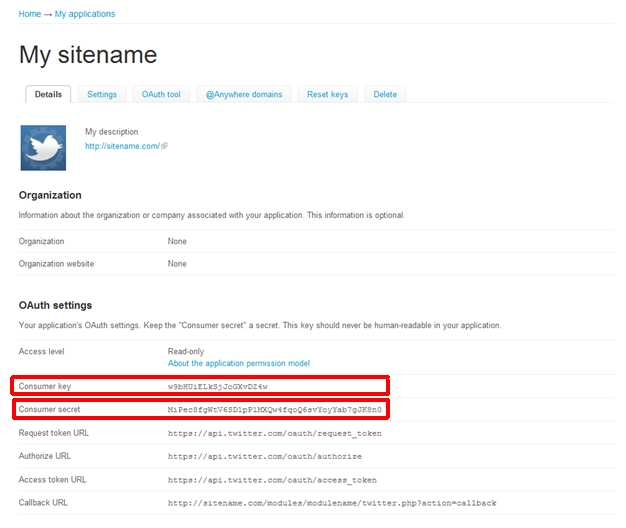Click the Request token URL label

coord(53,433)
